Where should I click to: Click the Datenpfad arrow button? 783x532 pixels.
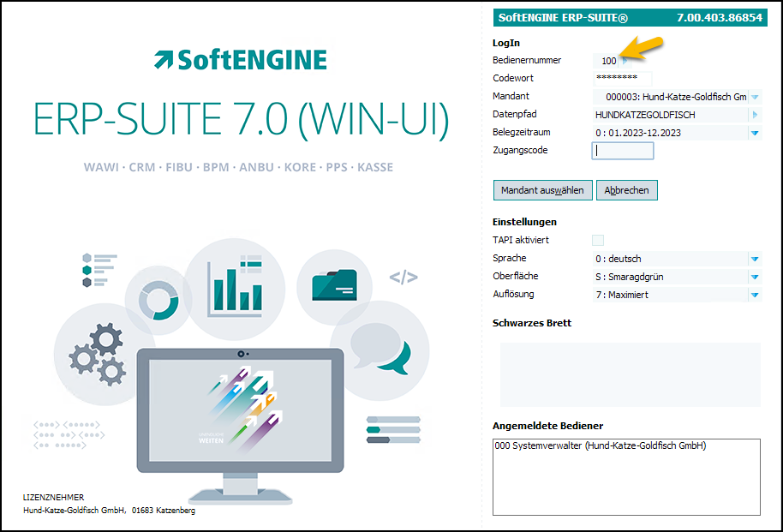tap(755, 115)
